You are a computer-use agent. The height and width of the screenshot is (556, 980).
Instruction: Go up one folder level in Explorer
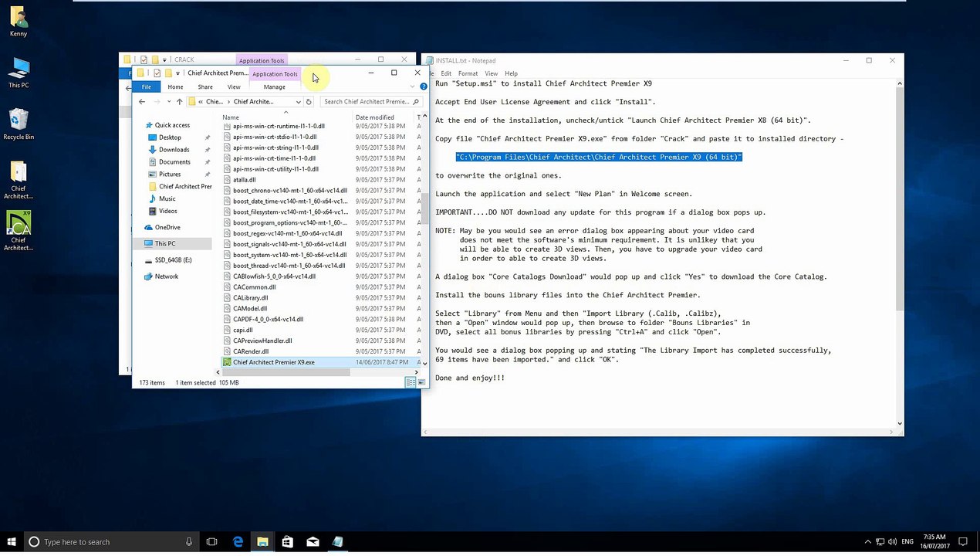click(179, 101)
